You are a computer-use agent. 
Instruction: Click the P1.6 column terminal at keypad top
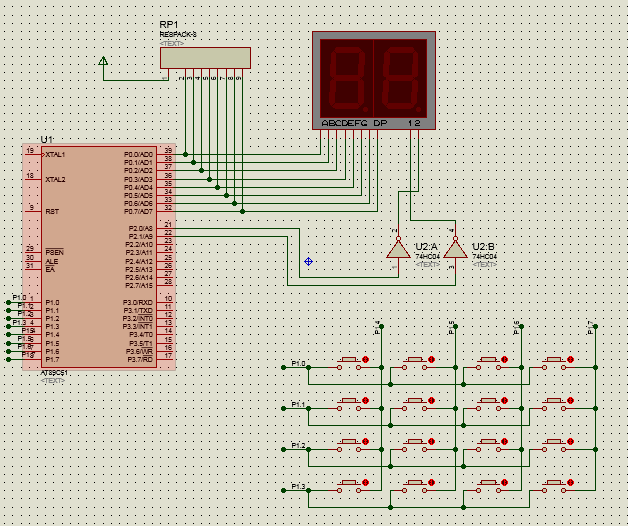point(521,326)
